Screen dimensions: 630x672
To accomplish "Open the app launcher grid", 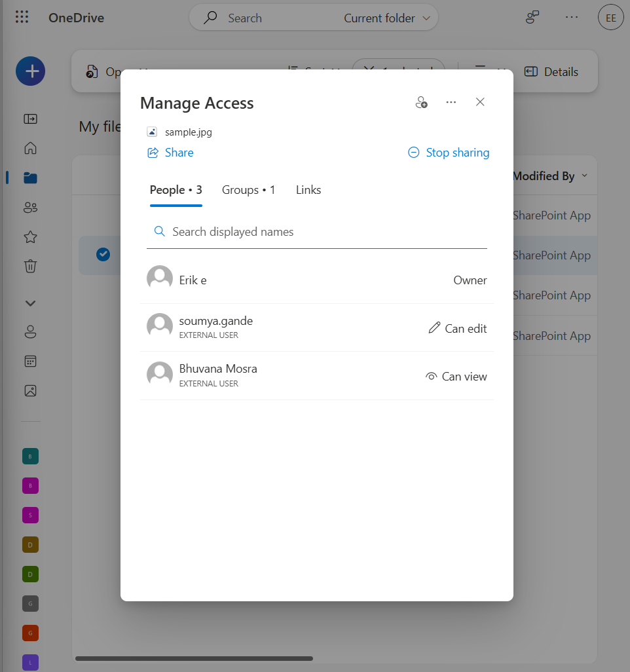I will 22,17.
